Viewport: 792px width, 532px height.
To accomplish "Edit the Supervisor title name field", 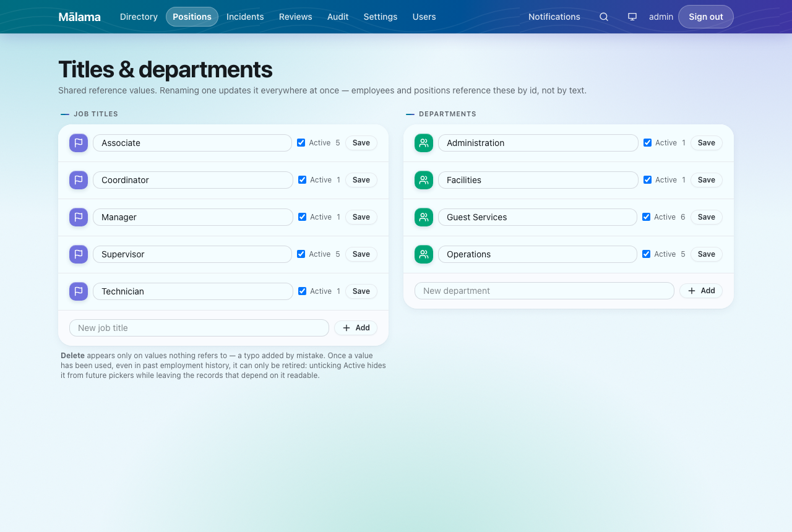I will pos(192,254).
